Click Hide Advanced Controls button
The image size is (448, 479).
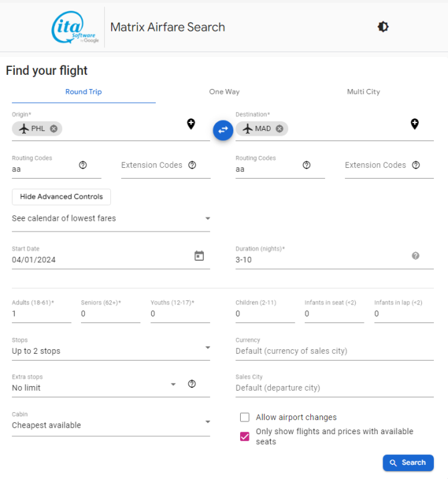pyautogui.click(x=62, y=197)
